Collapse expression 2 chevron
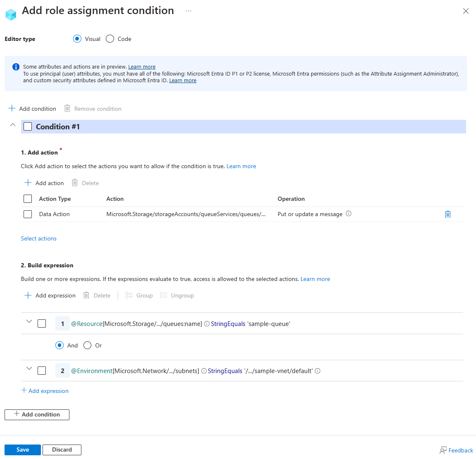Viewport: 476px width, 459px height. coord(29,369)
